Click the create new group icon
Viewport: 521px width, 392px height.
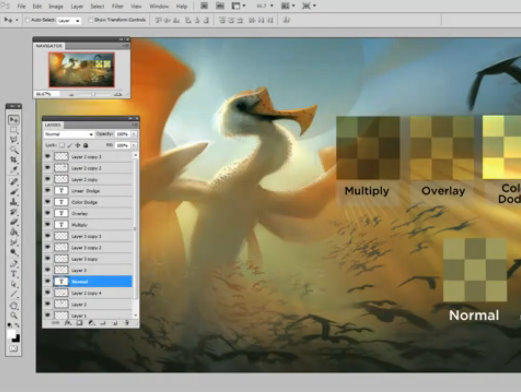[x=103, y=323]
